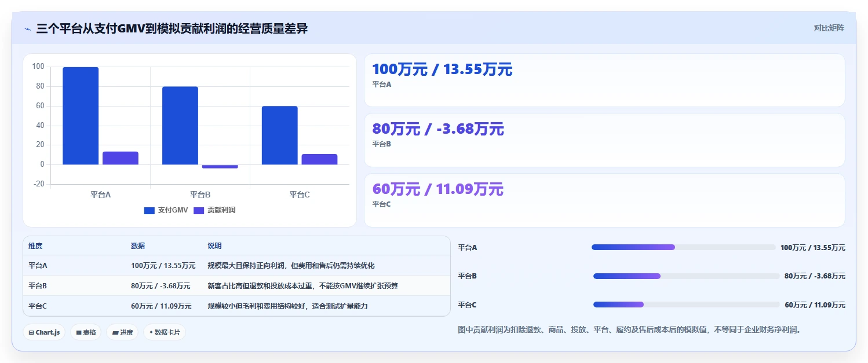Select the 平台B cell in table

[38, 285]
